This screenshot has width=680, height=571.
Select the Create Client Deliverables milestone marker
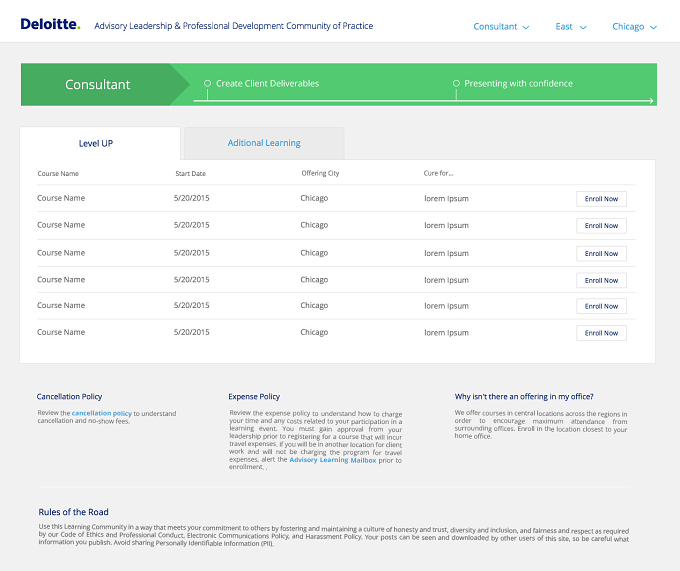207,83
